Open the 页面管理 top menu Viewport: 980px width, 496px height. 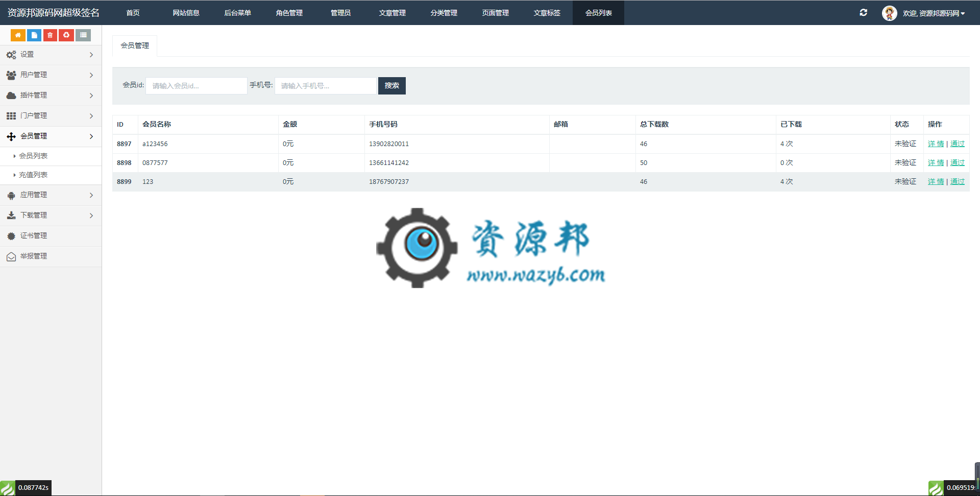(x=495, y=13)
